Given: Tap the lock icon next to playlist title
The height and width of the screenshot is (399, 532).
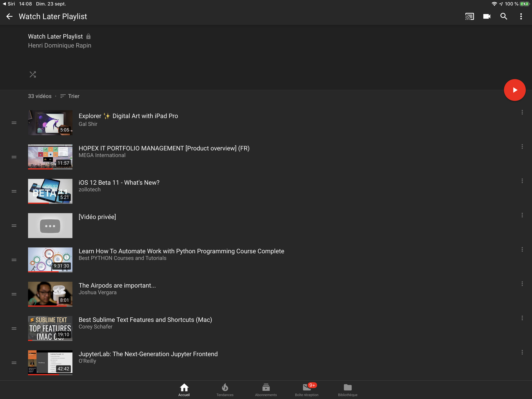Looking at the screenshot, I should (x=88, y=36).
